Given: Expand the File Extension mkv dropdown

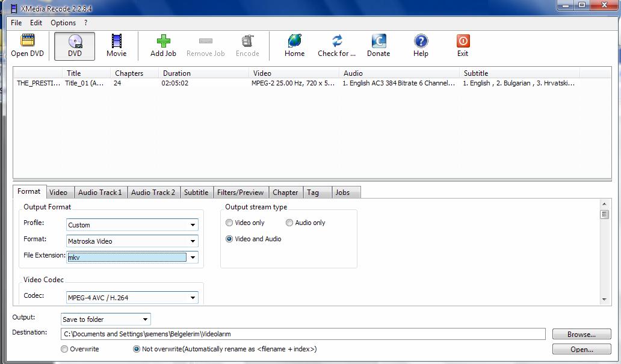Looking at the screenshot, I should [193, 258].
